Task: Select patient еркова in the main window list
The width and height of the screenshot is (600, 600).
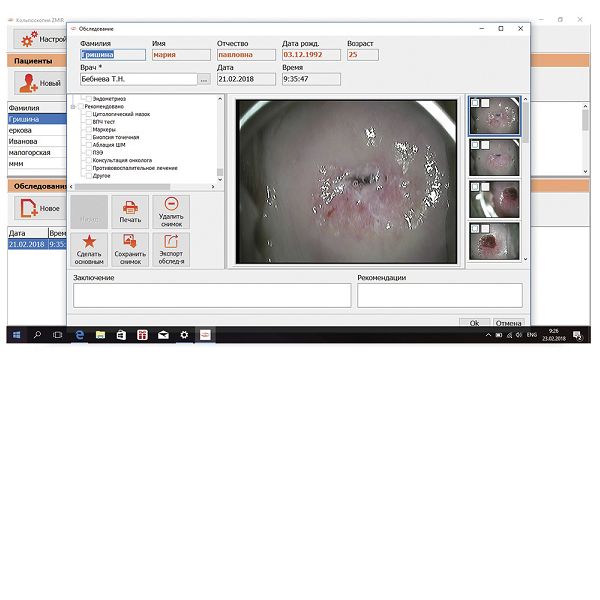Action: point(37,130)
